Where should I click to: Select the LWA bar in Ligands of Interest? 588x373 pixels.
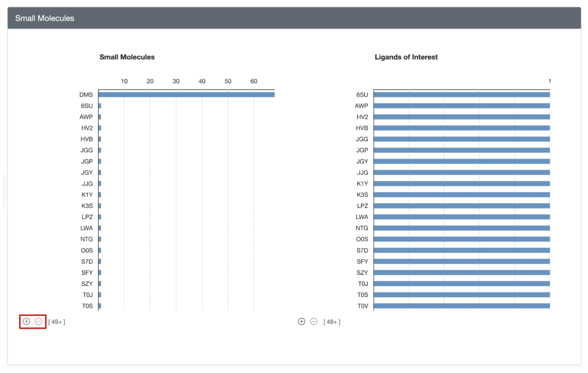[461, 217]
